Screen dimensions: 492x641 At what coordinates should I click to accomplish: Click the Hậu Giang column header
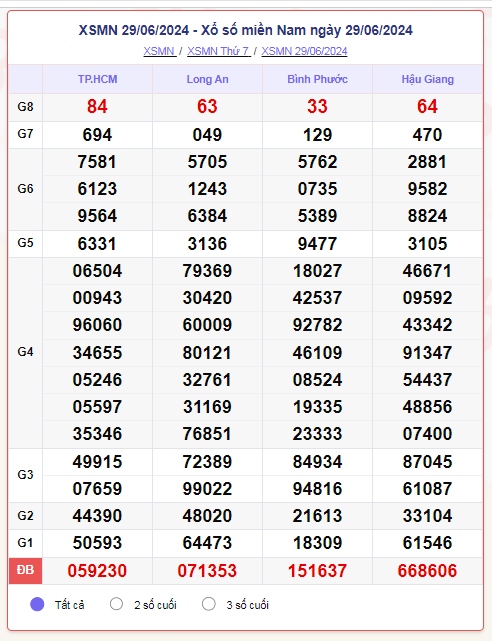click(427, 79)
